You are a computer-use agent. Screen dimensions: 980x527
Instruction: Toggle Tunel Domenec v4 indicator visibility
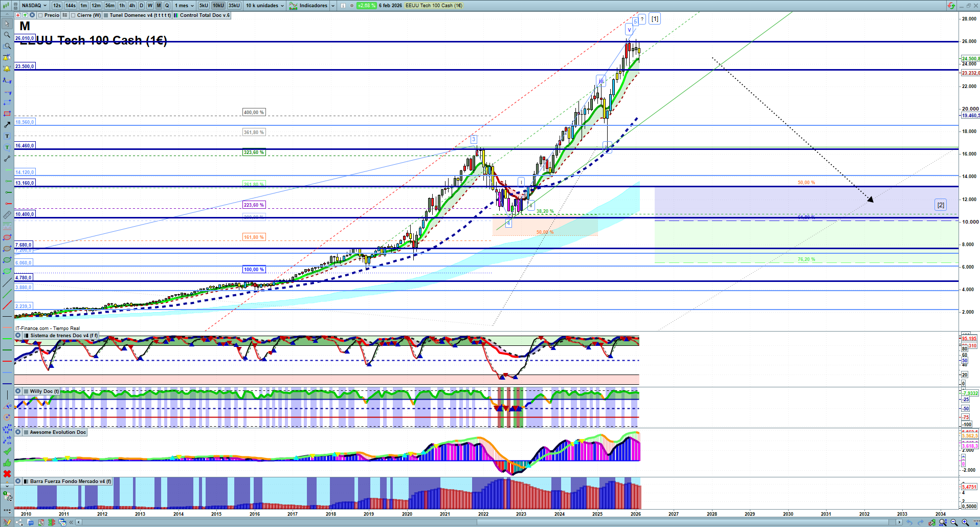pos(106,15)
